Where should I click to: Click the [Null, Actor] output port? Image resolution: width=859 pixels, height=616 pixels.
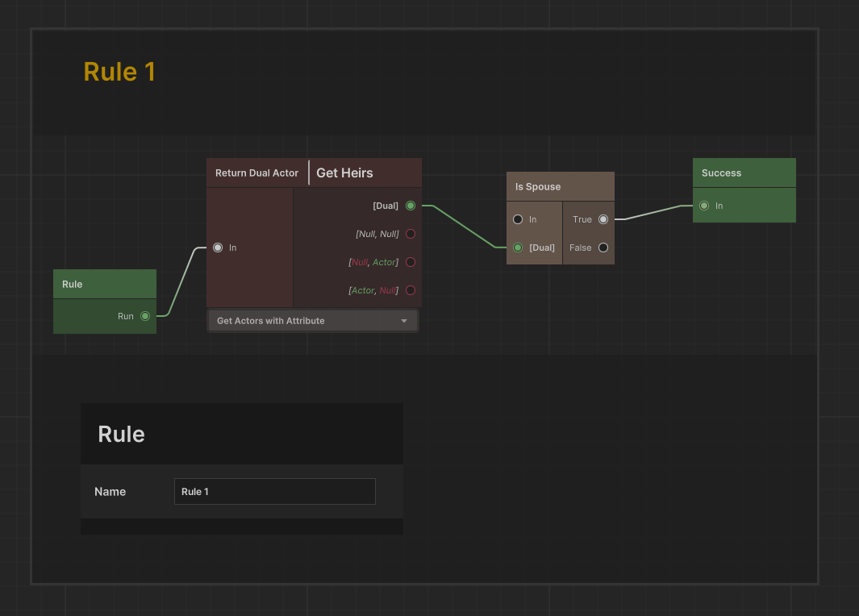(411, 262)
